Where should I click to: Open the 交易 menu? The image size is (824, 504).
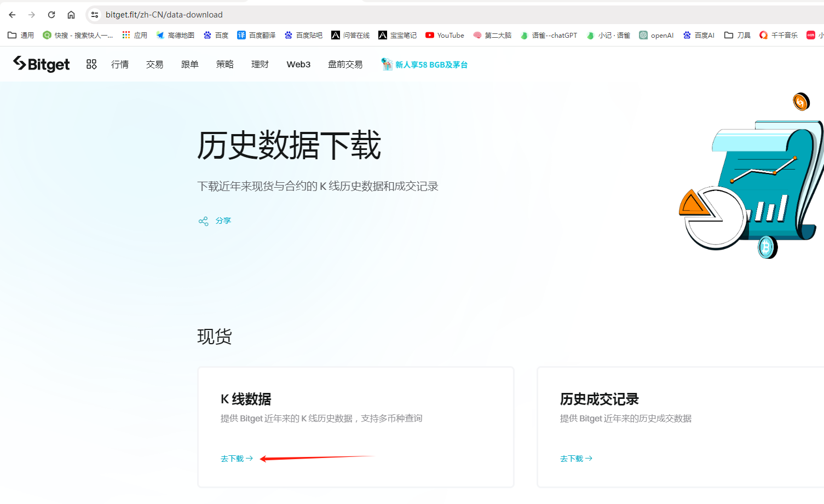(155, 64)
